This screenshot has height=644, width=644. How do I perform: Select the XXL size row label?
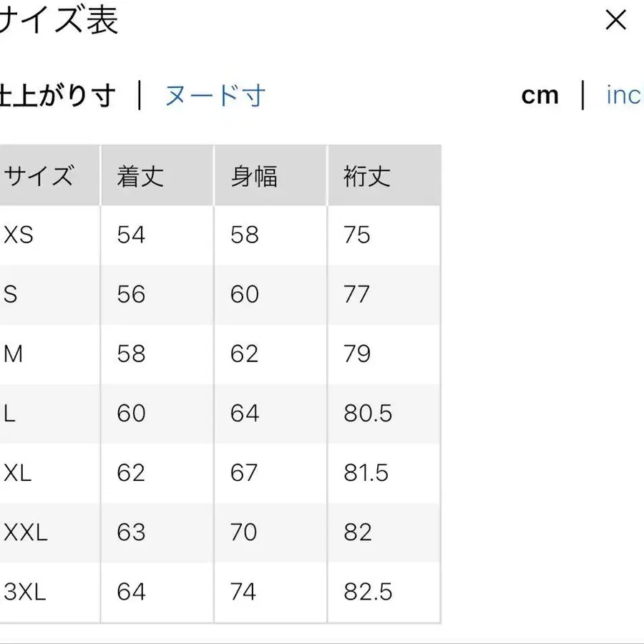[24, 532]
